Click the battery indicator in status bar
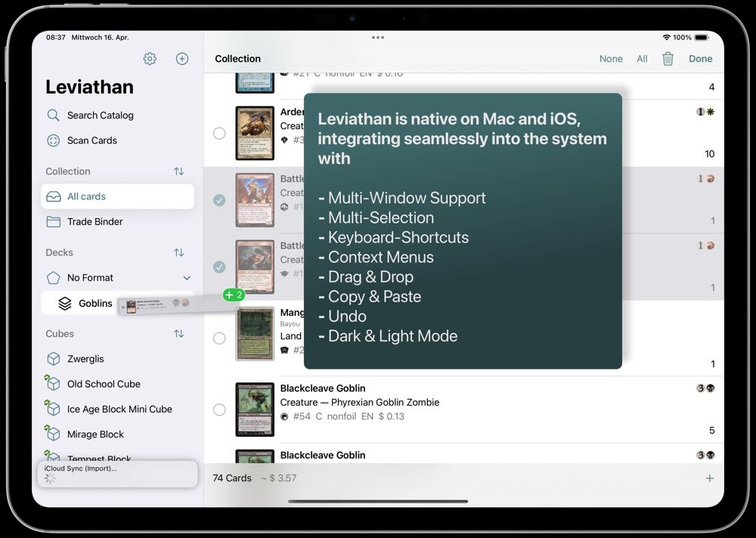 click(701, 37)
